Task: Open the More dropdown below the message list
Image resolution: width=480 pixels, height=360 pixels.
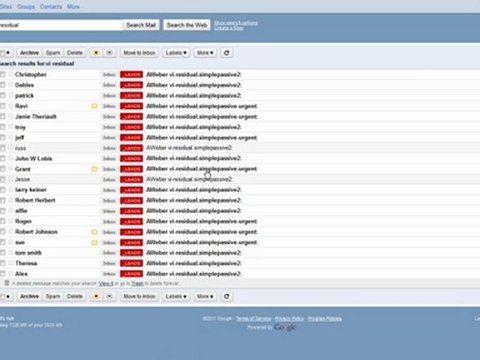Action: 205,296
